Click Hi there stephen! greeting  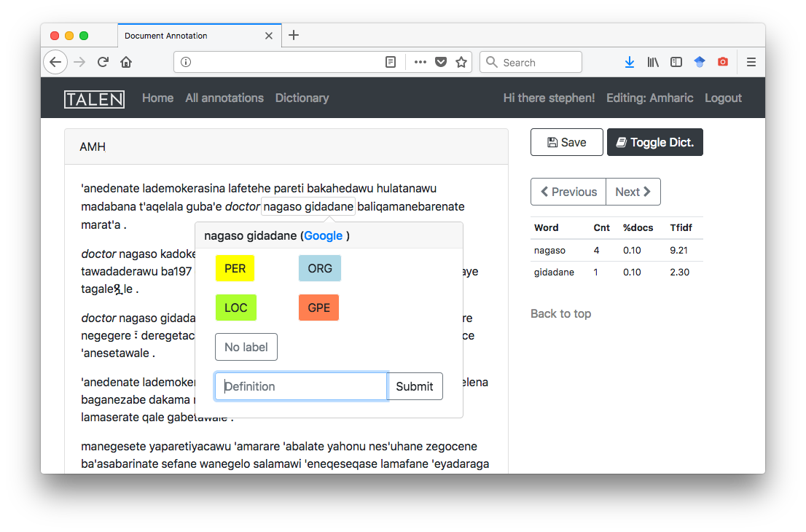(549, 98)
